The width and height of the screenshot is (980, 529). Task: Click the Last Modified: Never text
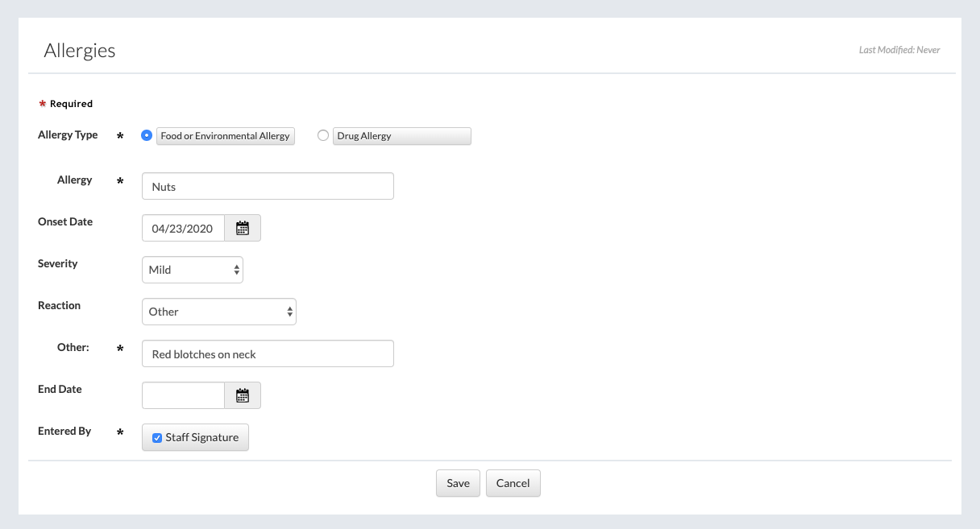(x=899, y=50)
